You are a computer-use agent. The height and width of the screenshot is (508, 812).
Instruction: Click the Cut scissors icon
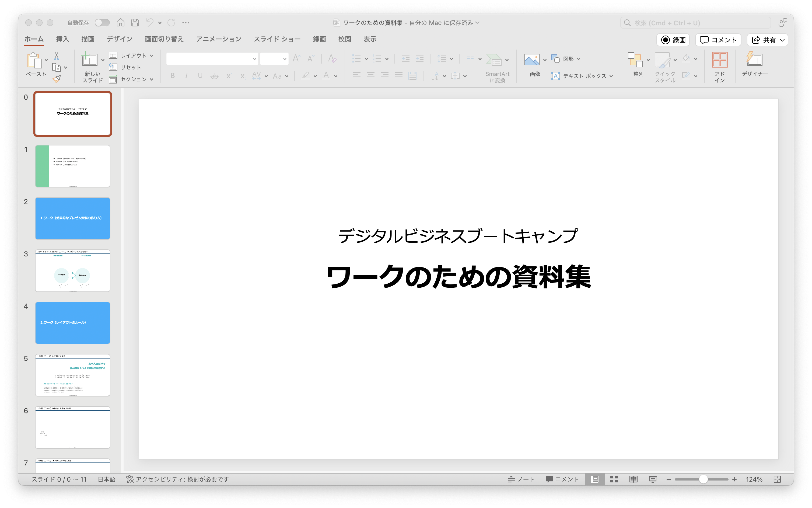click(x=57, y=55)
